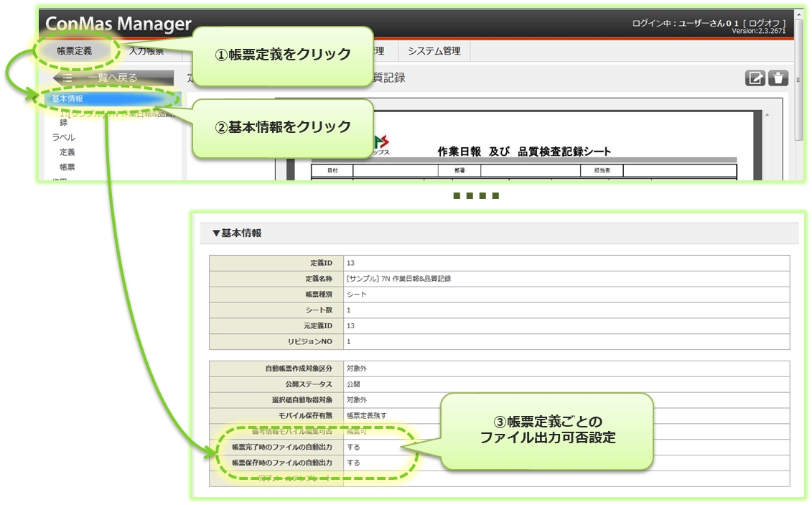
Task: Click the Version:2.3.2671 text
Action: 759,31
